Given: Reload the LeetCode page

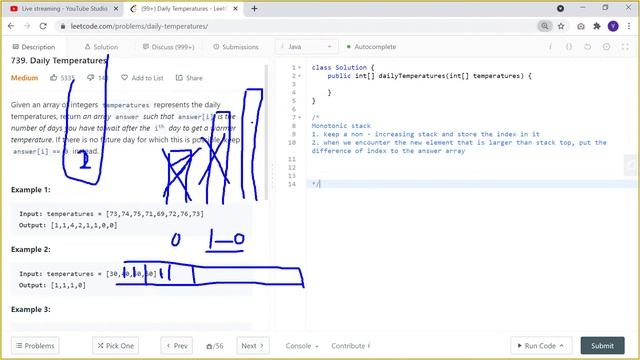Looking at the screenshot, I should pyautogui.click(x=43, y=26).
